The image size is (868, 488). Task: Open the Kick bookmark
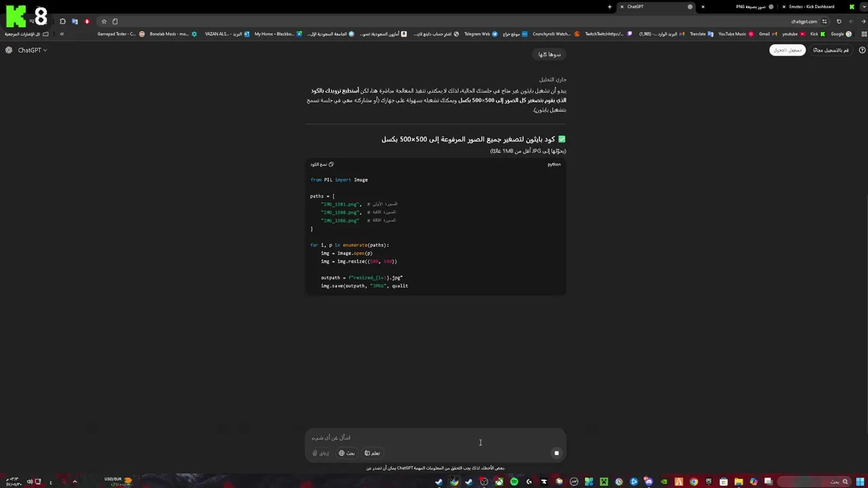tap(817, 34)
